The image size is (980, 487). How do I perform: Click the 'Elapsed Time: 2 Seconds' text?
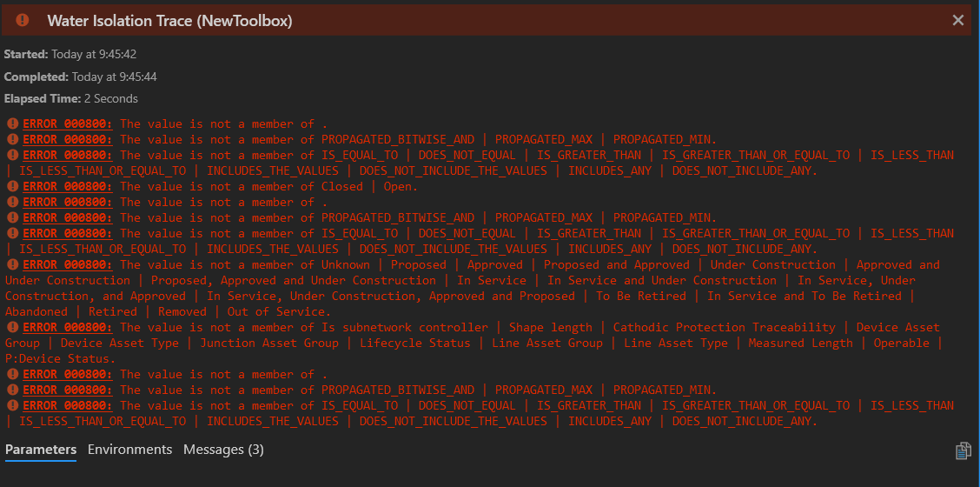(71, 98)
